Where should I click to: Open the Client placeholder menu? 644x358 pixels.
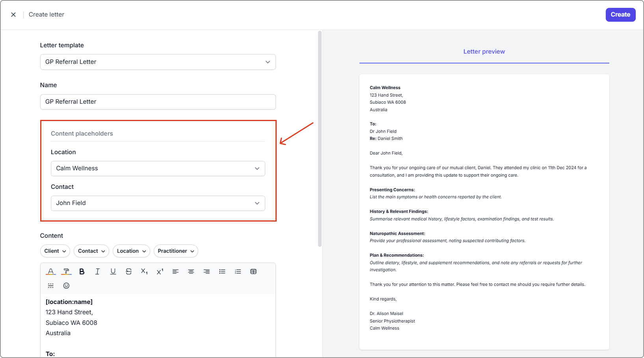coord(55,251)
